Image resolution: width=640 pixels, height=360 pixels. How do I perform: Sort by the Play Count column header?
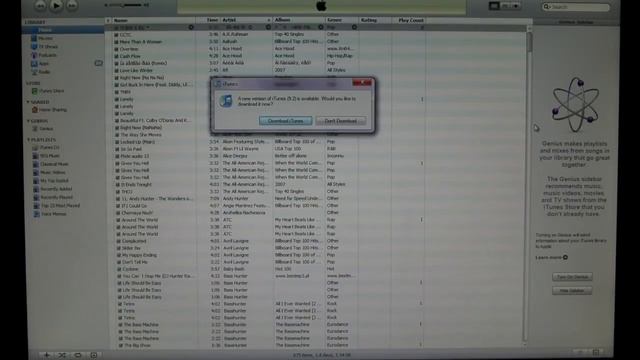(x=409, y=20)
